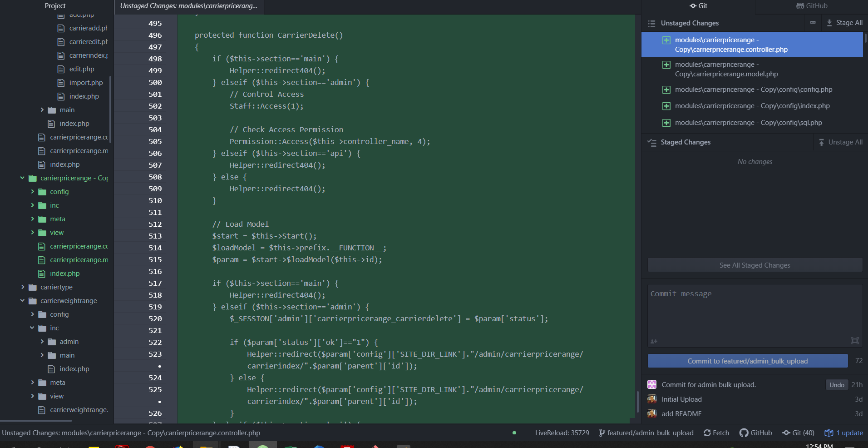Screen dimensions: 868x448
Task: Toggle the Git (40) status bar item
Action: (x=798, y=433)
